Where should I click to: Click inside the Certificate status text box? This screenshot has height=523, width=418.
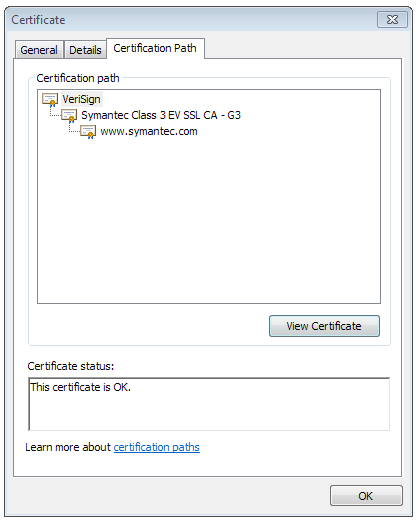click(209, 404)
